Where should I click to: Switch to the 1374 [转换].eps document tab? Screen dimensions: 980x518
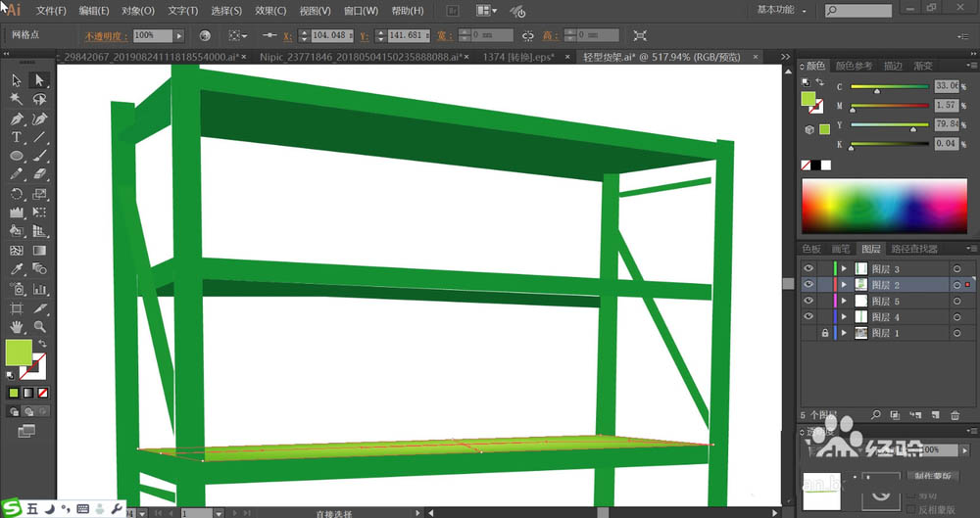click(518, 57)
